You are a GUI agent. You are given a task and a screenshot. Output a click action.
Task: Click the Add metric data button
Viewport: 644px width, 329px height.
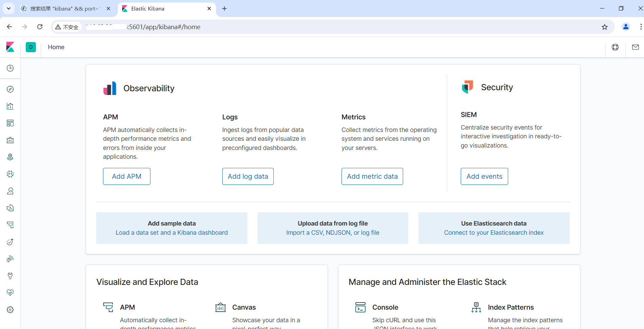pos(372,176)
